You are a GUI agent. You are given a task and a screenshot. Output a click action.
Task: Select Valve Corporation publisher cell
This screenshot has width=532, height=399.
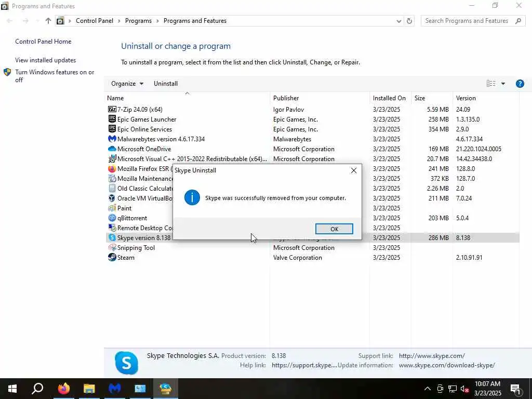(298, 257)
